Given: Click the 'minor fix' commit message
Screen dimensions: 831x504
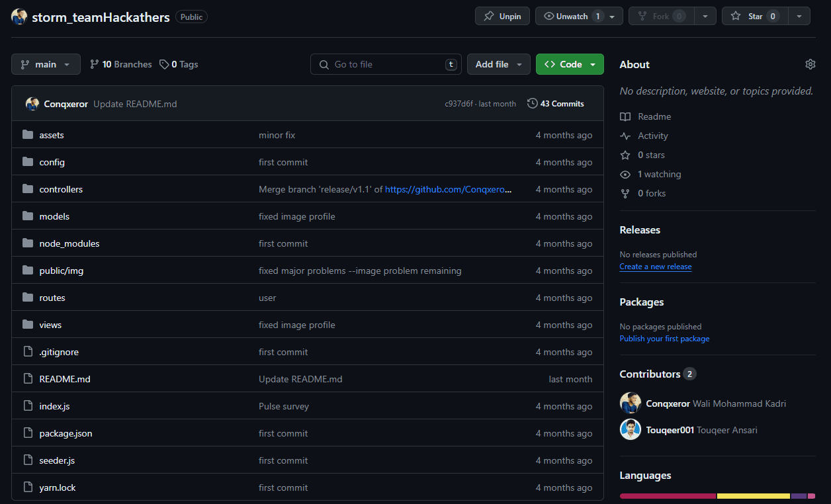Looking at the screenshot, I should (x=277, y=135).
